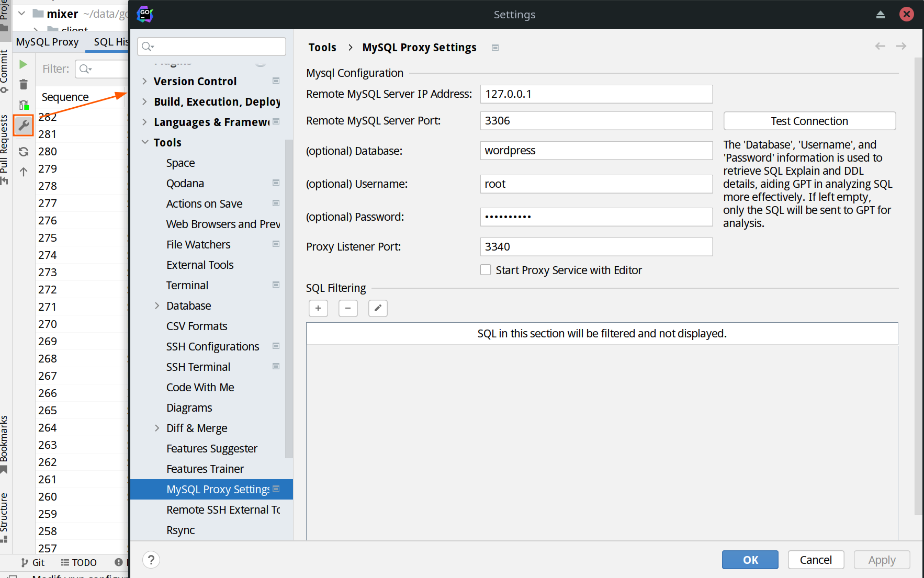The width and height of the screenshot is (924, 578).
Task: Click the right panel vertical scrollbar
Action: pos(918,286)
